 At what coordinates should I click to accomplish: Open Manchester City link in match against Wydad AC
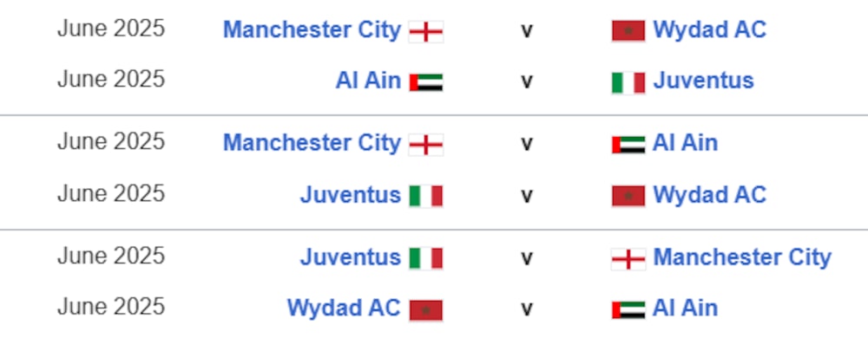(312, 30)
